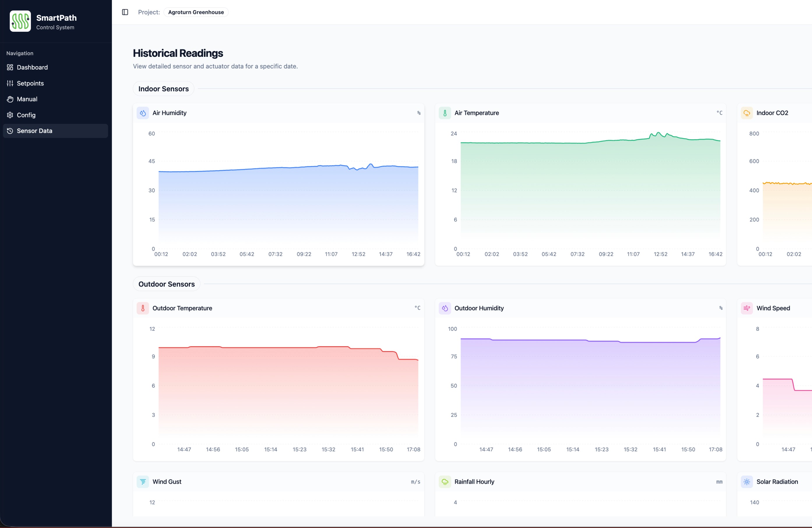Open the Dashboard navigation item
Screen dimensions: 812x528
pyautogui.click(x=32, y=67)
